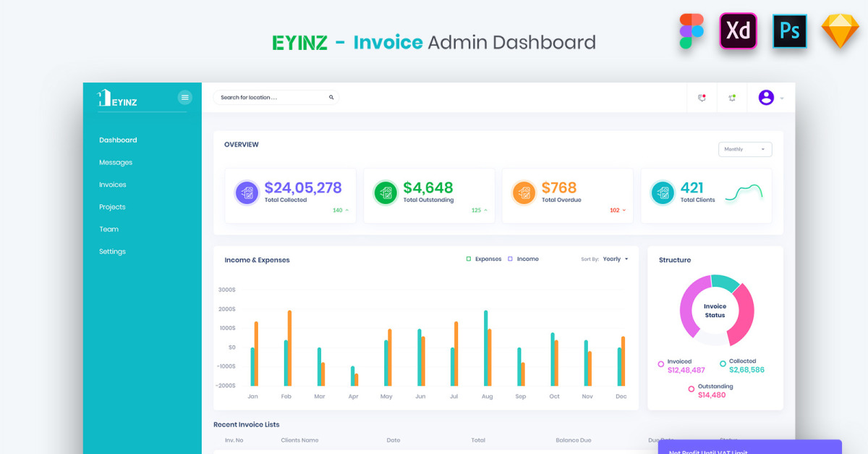Open Settings in the sidebar
Screen dimensions: 868x454
tap(112, 251)
